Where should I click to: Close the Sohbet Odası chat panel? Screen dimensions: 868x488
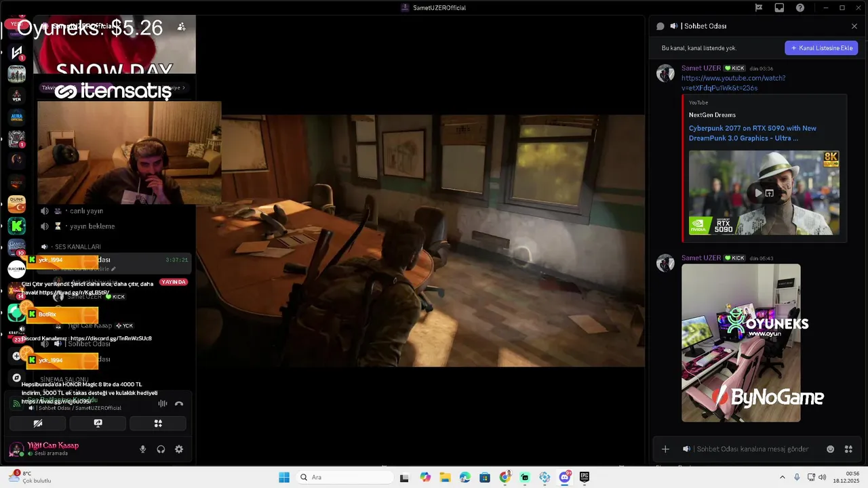tap(854, 26)
